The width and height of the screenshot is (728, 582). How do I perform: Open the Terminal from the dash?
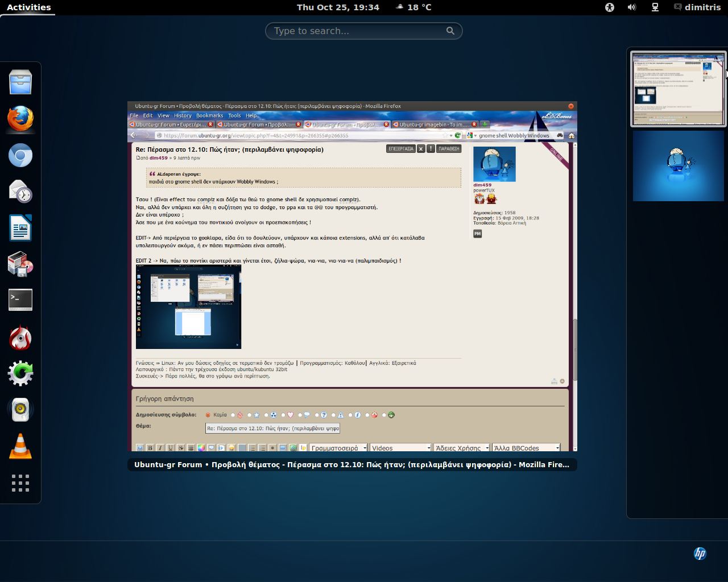point(20,300)
